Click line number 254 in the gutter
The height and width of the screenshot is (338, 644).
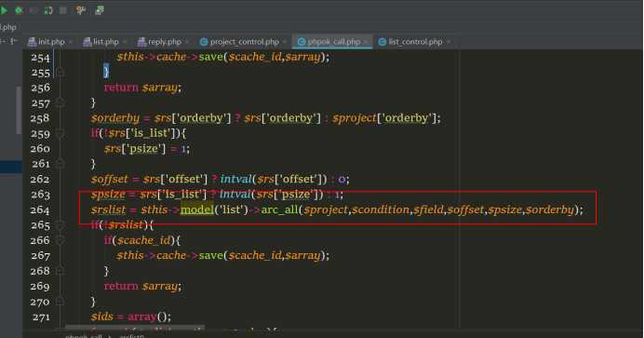(x=40, y=58)
